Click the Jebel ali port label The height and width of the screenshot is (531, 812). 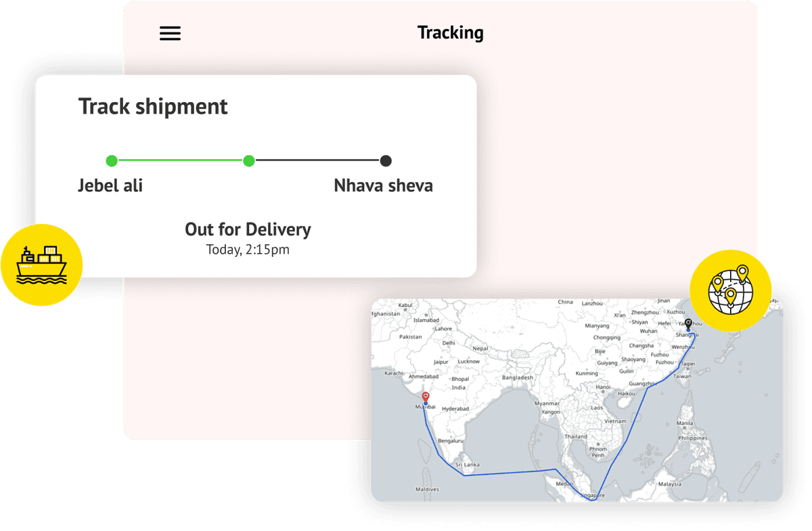pyautogui.click(x=110, y=186)
